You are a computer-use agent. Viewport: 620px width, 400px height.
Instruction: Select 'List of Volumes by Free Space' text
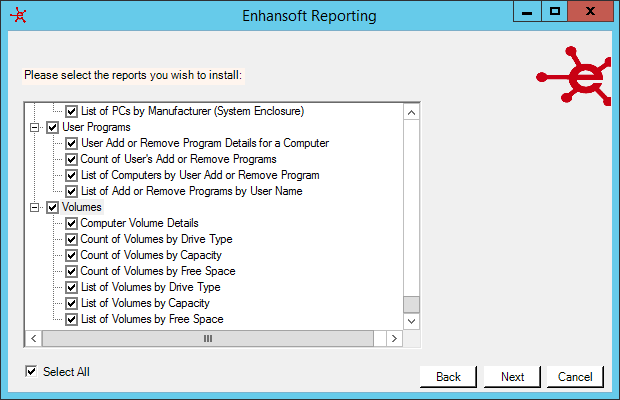[x=152, y=319]
